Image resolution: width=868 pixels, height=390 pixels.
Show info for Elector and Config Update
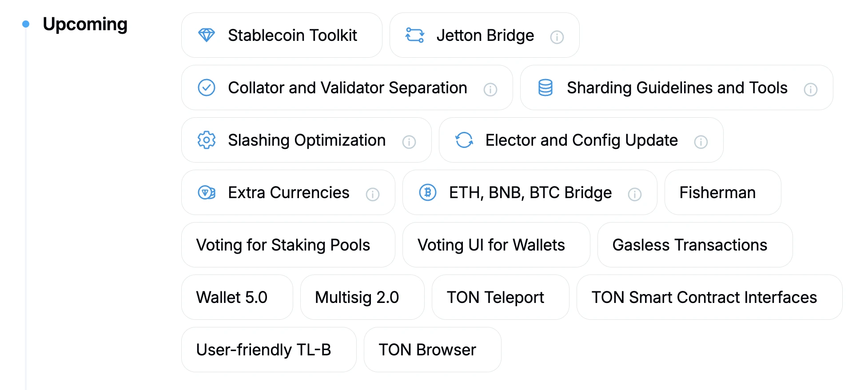coord(701,142)
